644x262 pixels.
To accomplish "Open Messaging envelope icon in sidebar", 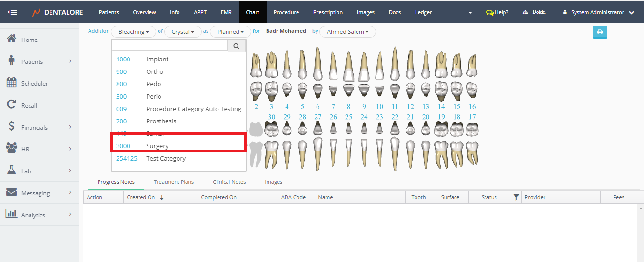I will point(12,192).
